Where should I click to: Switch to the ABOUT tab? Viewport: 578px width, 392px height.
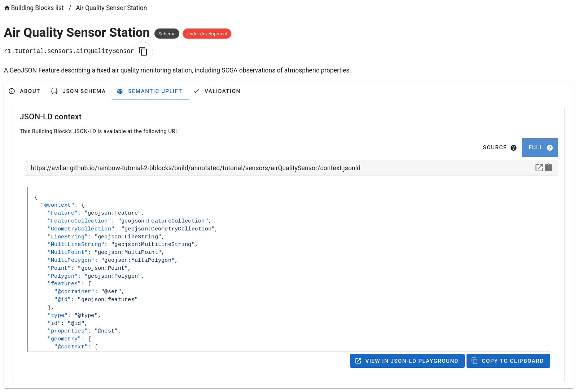(30, 91)
